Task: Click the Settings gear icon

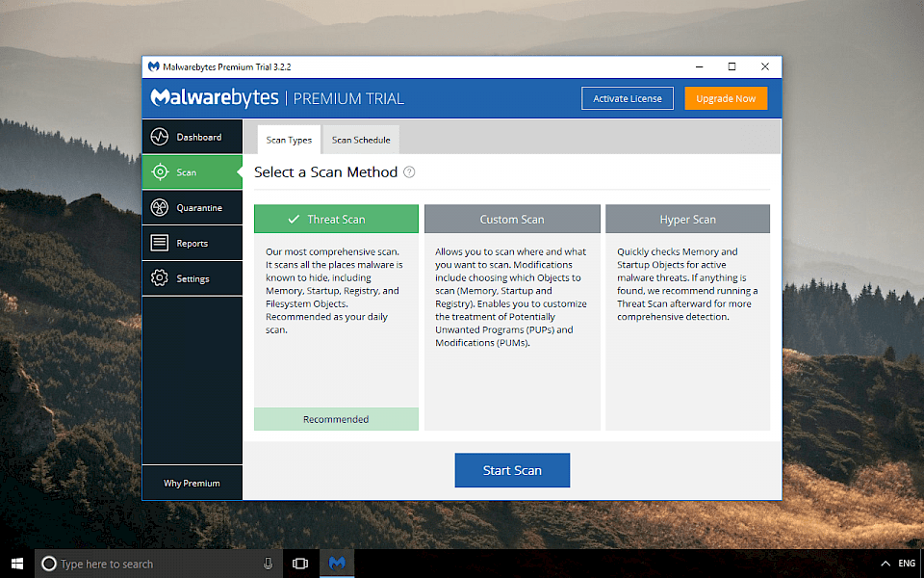Action: point(159,278)
